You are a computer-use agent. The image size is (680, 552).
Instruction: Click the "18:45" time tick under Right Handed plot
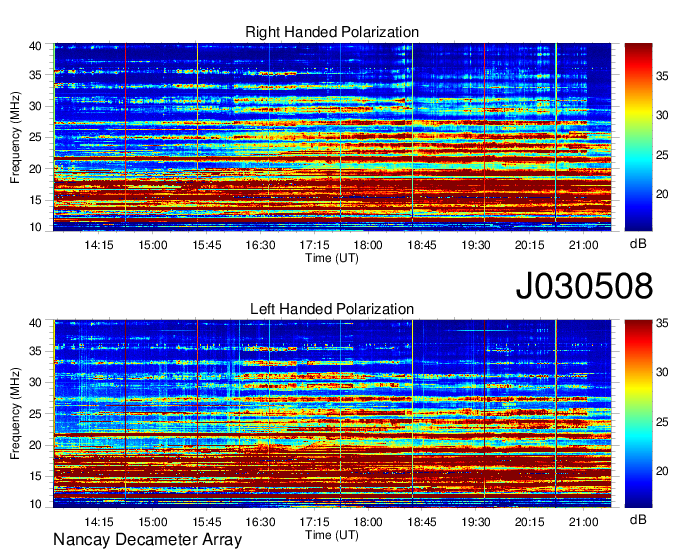pos(422,245)
